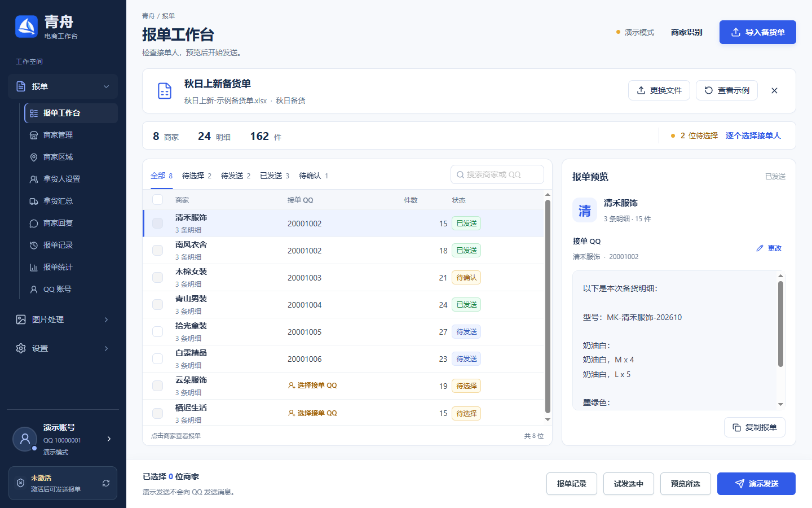The height and width of the screenshot is (508, 812).
Task: Click the 清 merchant avatar in preview
Action: tap(585, 211)
